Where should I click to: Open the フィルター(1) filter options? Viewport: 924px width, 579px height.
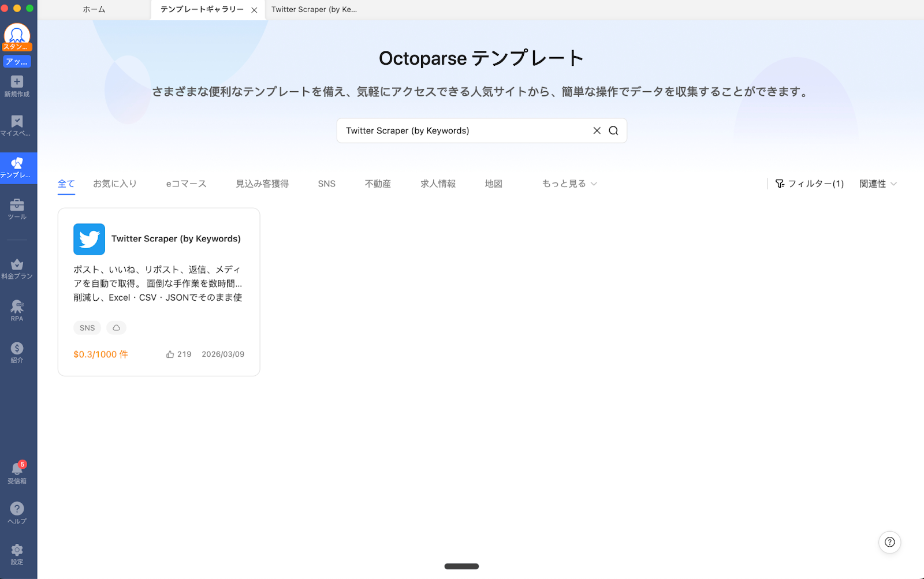(809, 184)
